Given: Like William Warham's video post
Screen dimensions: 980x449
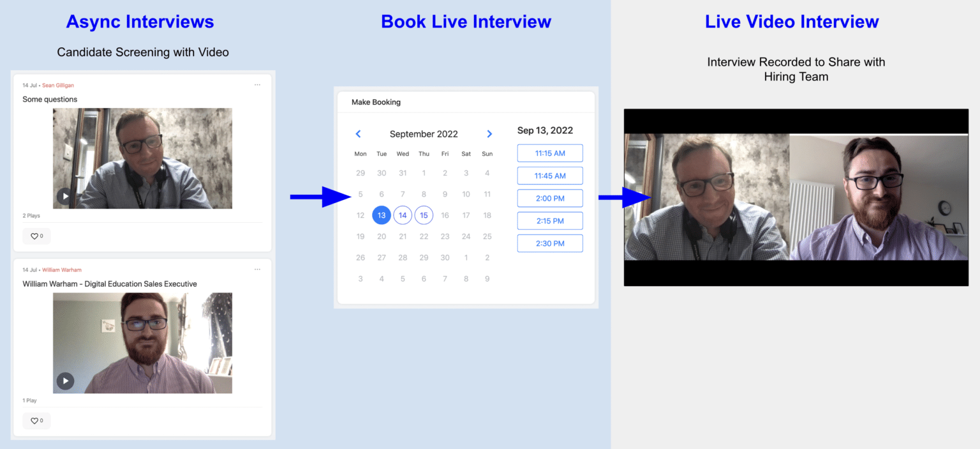Looking at the screenshot, I should pos(36,420).
